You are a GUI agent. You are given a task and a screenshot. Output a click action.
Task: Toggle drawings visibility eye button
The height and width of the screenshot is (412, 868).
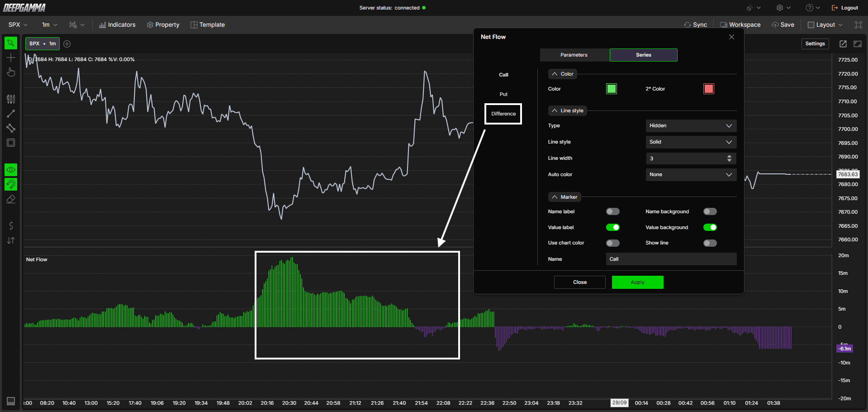11,170
